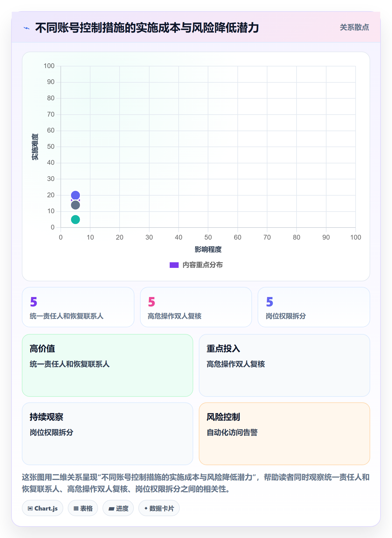Open the 岗位权限拆分 stat card

314,307
